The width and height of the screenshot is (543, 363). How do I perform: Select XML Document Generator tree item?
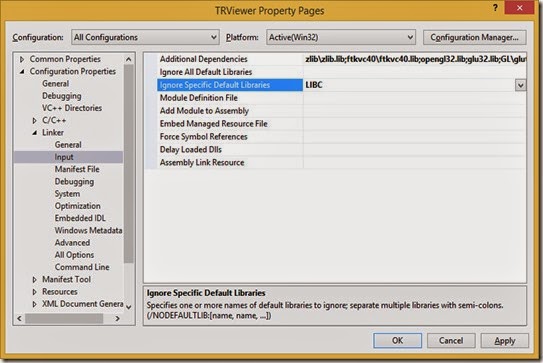pyautogui.click(x=82, y=304)
